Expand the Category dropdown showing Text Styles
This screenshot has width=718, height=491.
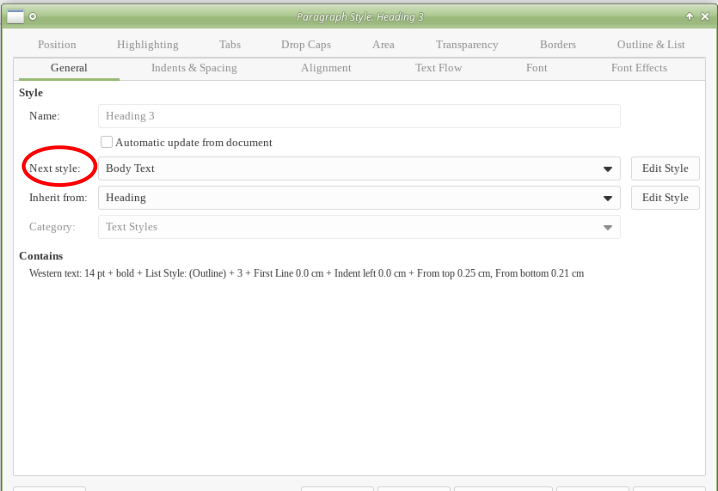pyautogui.click(x=607, y=227)
